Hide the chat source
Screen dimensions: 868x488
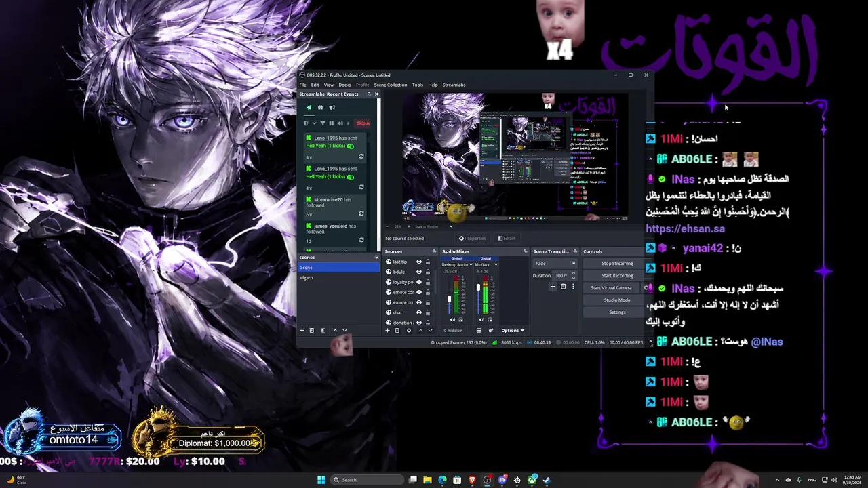click(419, 312)
